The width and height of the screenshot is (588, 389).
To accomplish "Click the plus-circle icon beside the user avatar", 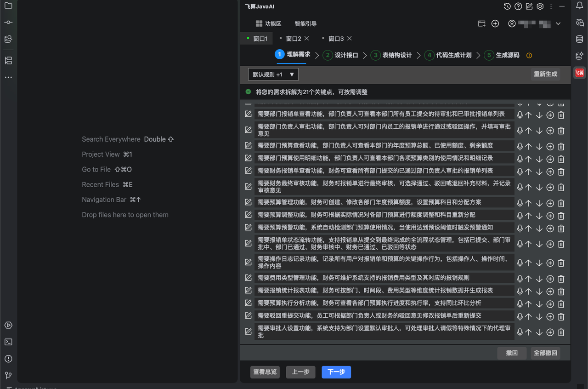I will pos(495,23).
